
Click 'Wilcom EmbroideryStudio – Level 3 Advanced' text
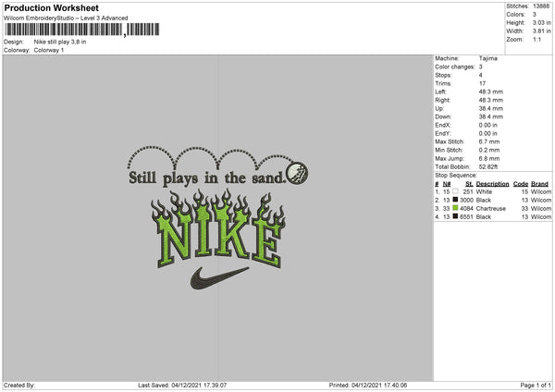tap(66, 18)
